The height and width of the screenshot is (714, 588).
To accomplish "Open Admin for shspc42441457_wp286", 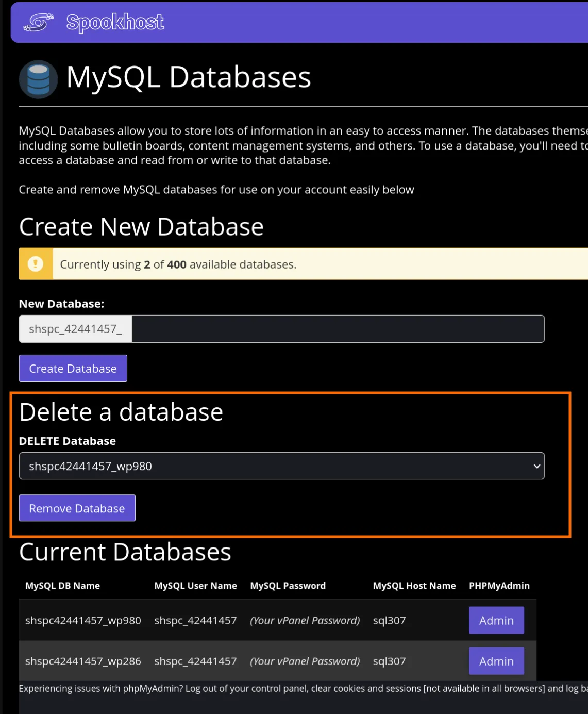I will [496, 661].
